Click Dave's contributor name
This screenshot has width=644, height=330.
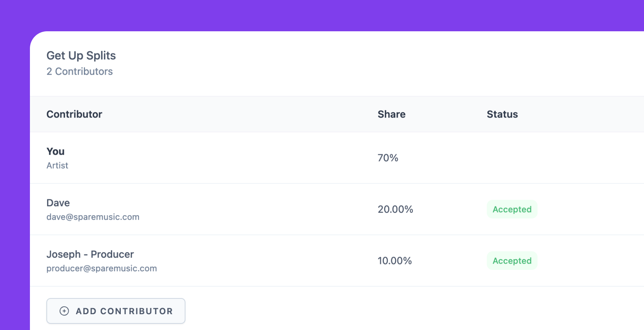point(58,203)
